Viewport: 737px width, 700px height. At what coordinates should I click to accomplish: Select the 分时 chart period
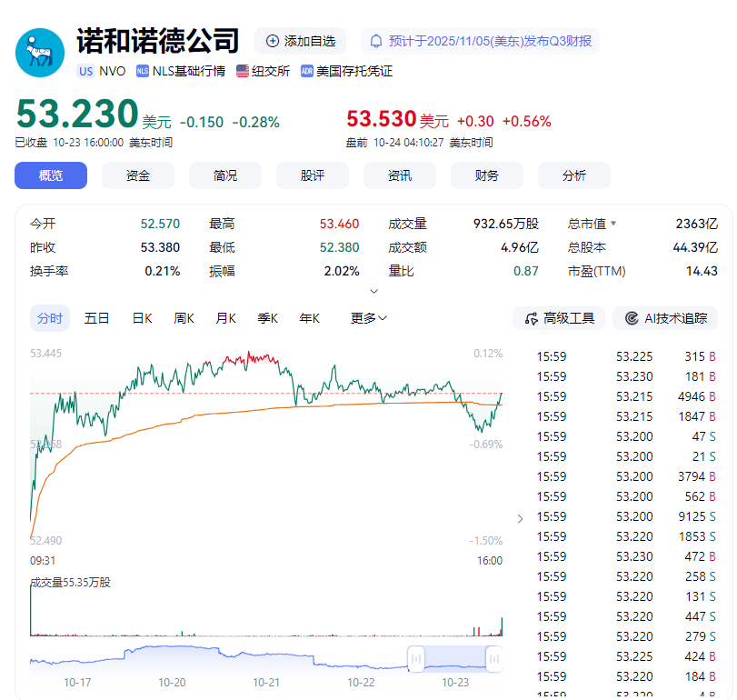[50, 318]
